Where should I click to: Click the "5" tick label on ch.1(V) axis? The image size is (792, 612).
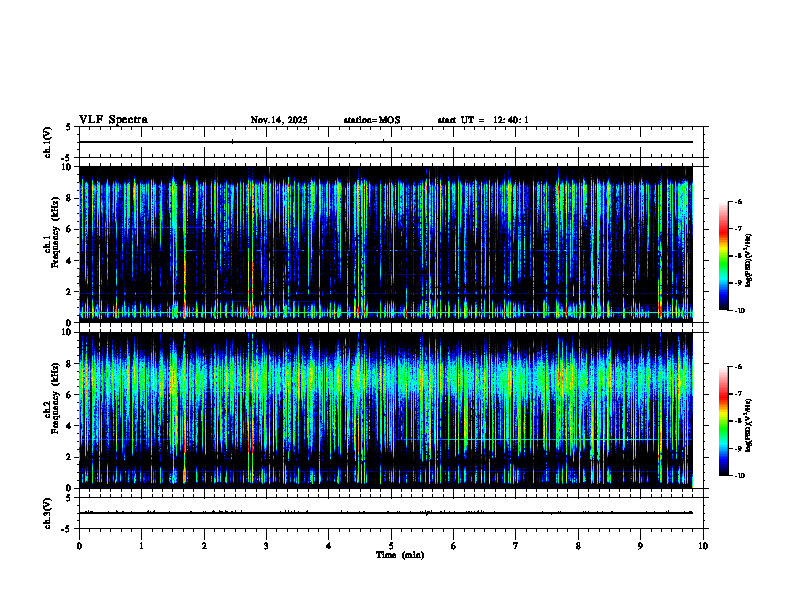(70, 128)
